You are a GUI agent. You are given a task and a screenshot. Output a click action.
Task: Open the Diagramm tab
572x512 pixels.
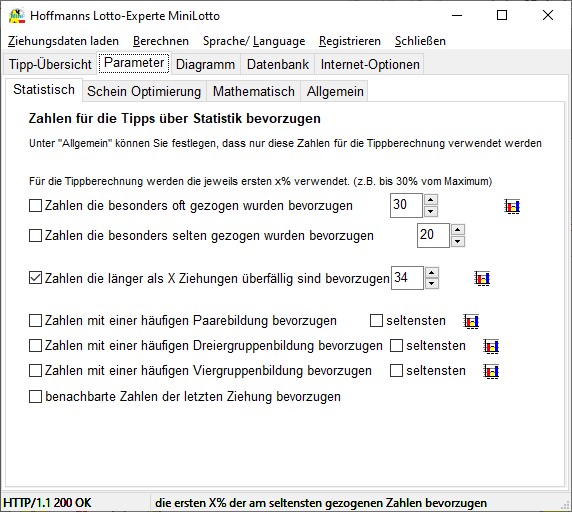point(205,64)
